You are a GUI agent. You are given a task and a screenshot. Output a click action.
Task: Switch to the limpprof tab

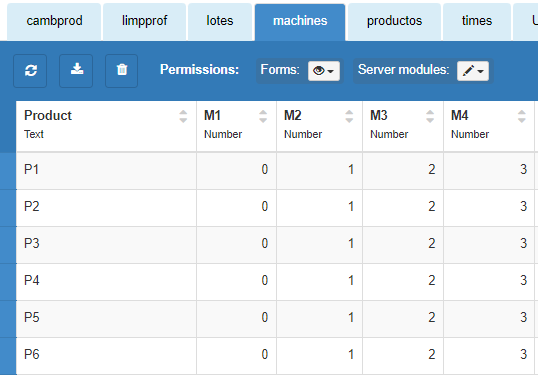point(144,22)
